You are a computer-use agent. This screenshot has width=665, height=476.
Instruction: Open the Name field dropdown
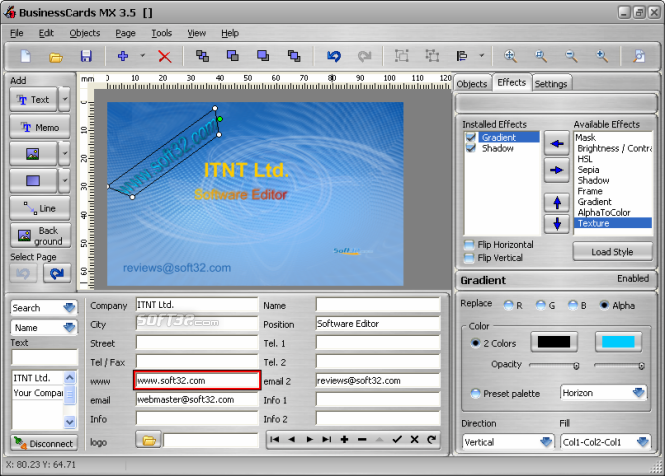pos(69,328)
